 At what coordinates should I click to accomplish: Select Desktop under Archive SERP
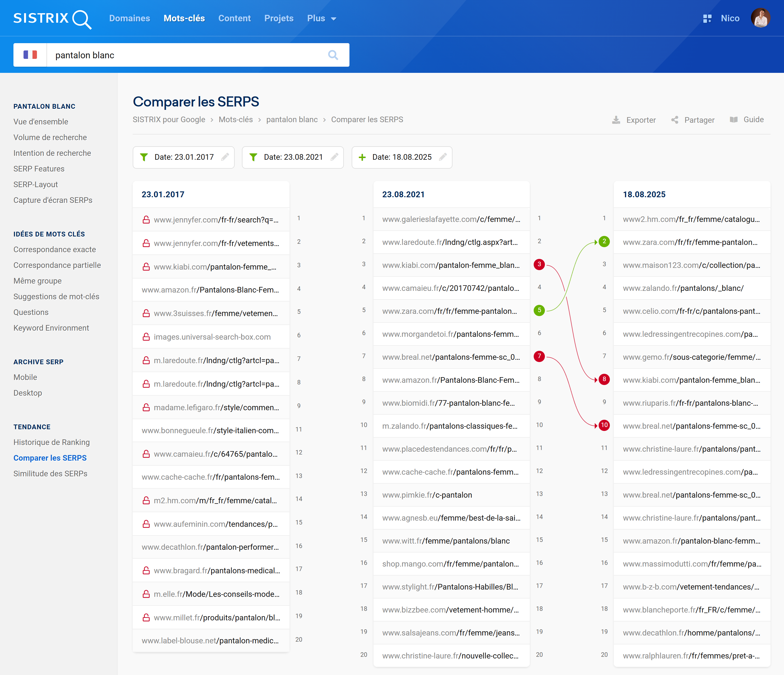28,393
